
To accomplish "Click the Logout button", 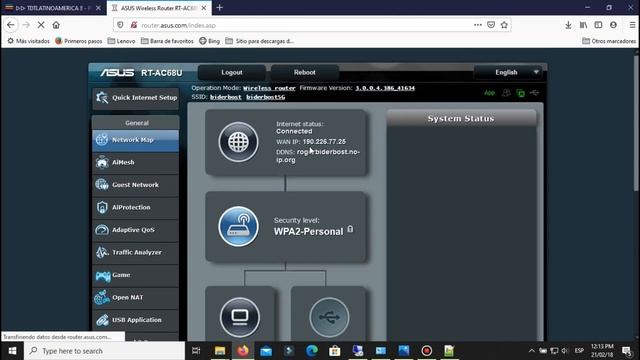I will pyautogui.click(x=232, y=73).
